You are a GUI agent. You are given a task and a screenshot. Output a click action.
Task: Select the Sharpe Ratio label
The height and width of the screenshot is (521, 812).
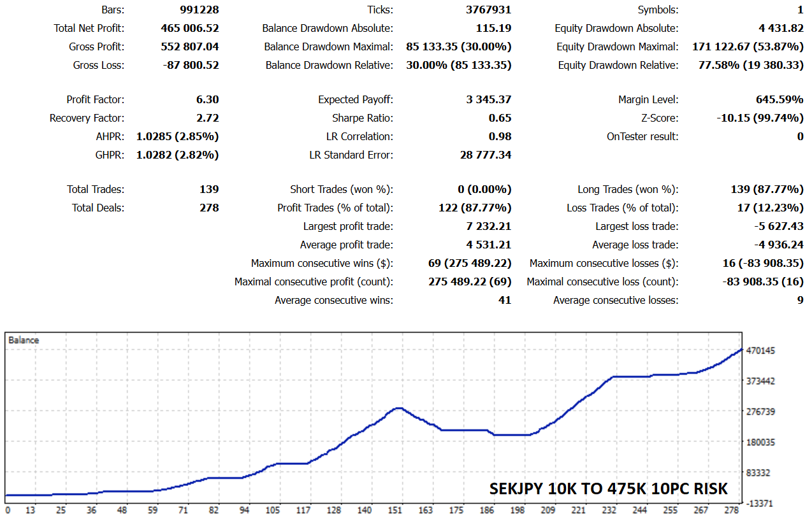pyautogui.click(x=363, y=118)
